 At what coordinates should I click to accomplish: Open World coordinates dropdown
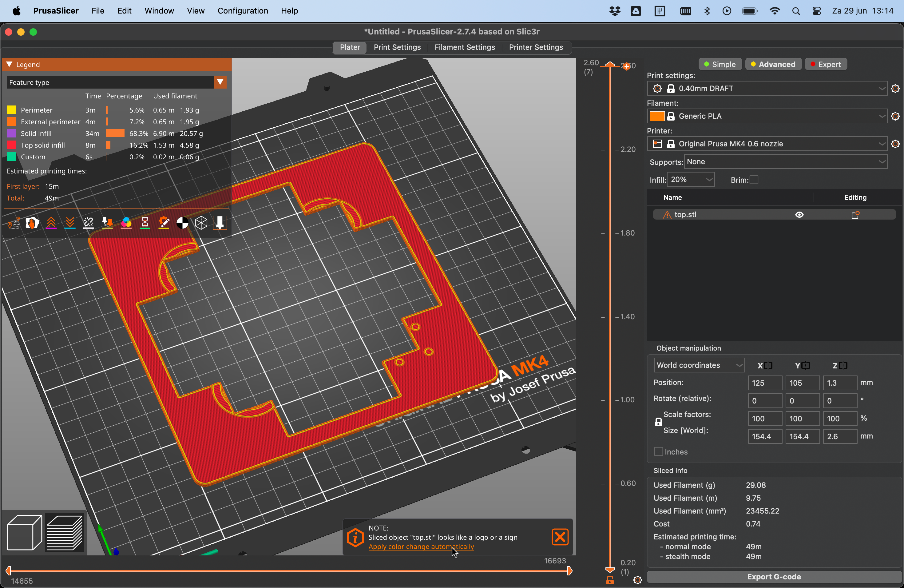click(x=699, y=365)
